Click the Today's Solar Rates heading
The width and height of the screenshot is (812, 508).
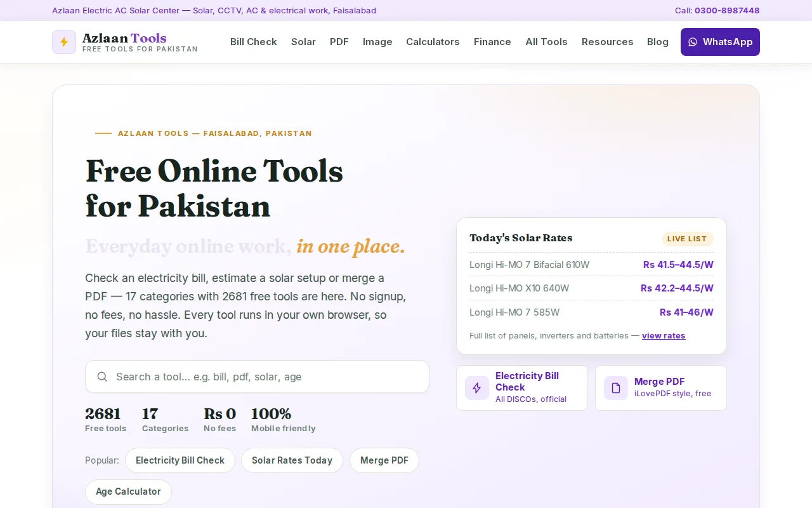(x=521, y=238)
